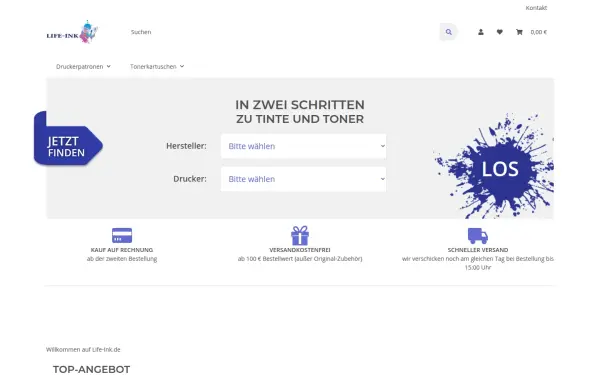The width and height of the screenshot is (600, 375).
Task: Click the Kauf auf Rechnung heading
Action: 122,250
